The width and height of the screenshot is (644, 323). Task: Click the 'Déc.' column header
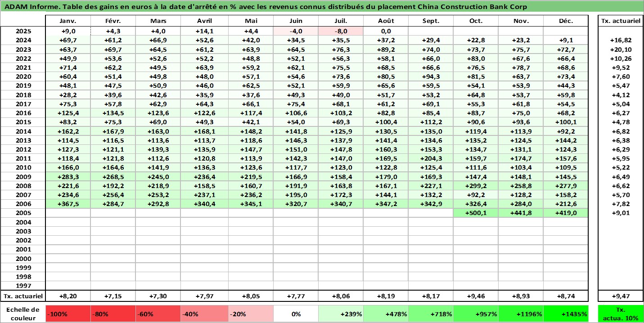[566, 21]
